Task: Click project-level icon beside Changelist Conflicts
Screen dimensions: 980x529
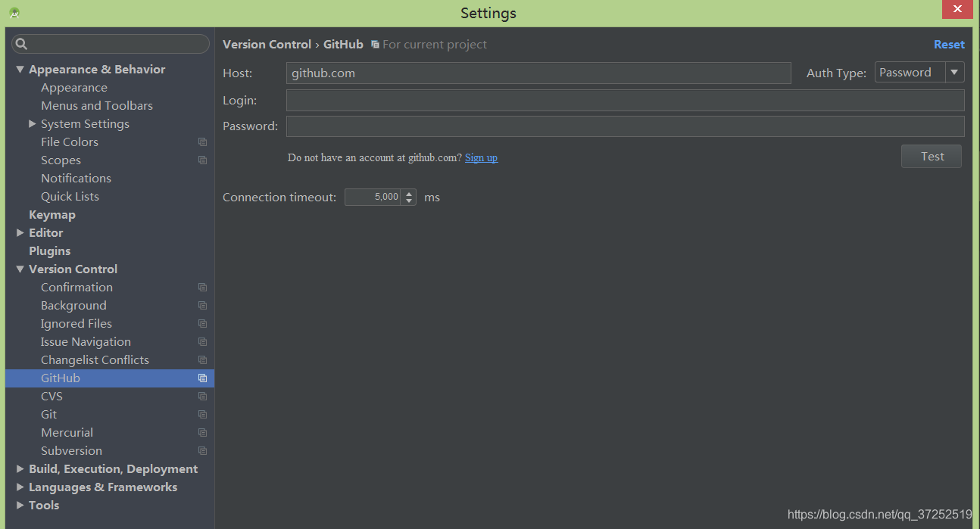Action: pos(202,360)
